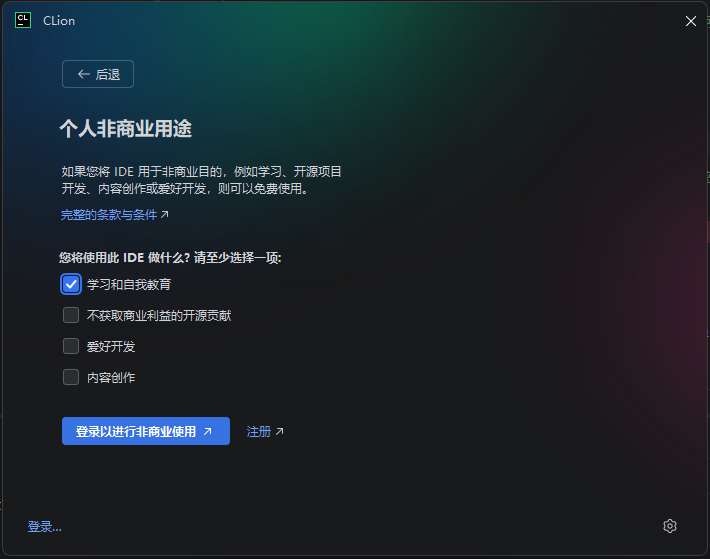Enable the 爱好开发 checkbox

pos(71,346)
